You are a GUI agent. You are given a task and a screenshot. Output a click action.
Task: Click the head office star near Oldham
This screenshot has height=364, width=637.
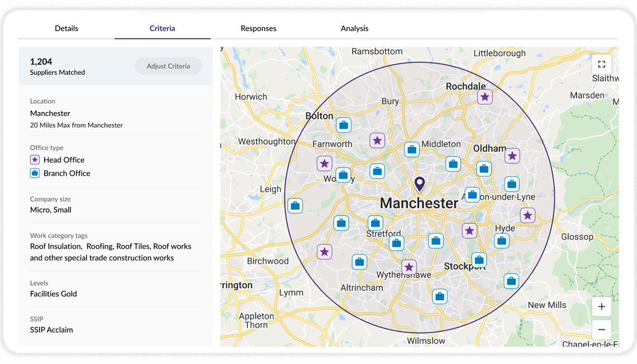coord(512,156)
